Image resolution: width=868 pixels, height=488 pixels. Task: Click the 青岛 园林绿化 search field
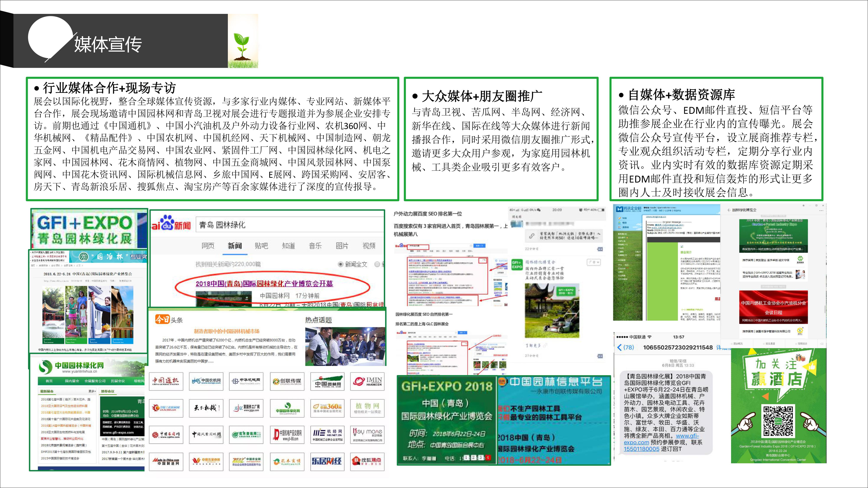[x=290, y=224]
